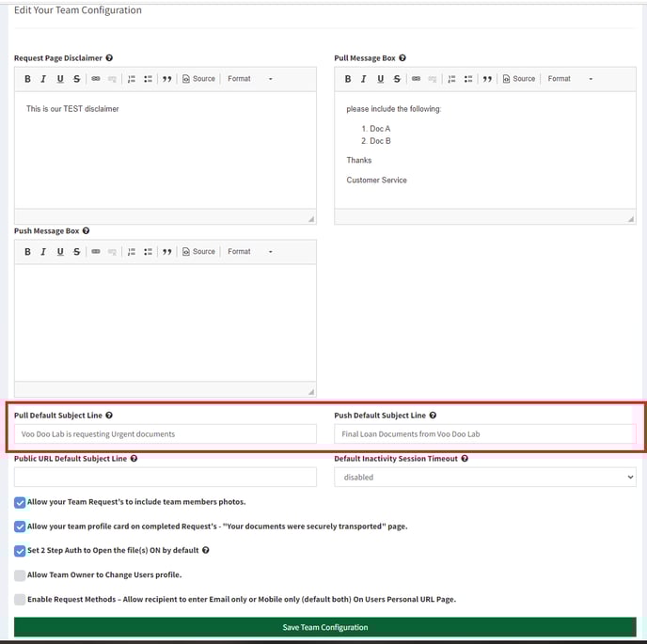Switch Pull Message Box to Source view

(518, 79)
